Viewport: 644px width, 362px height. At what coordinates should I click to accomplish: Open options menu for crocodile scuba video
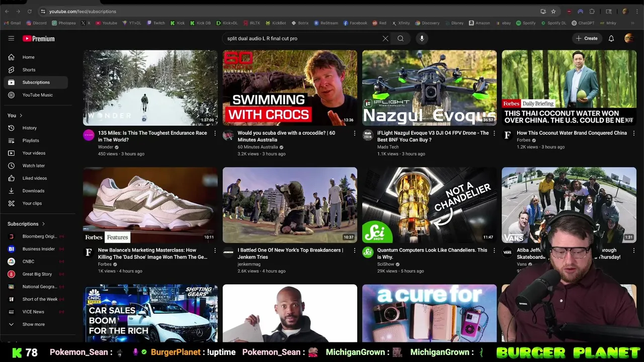pos(354,133)
